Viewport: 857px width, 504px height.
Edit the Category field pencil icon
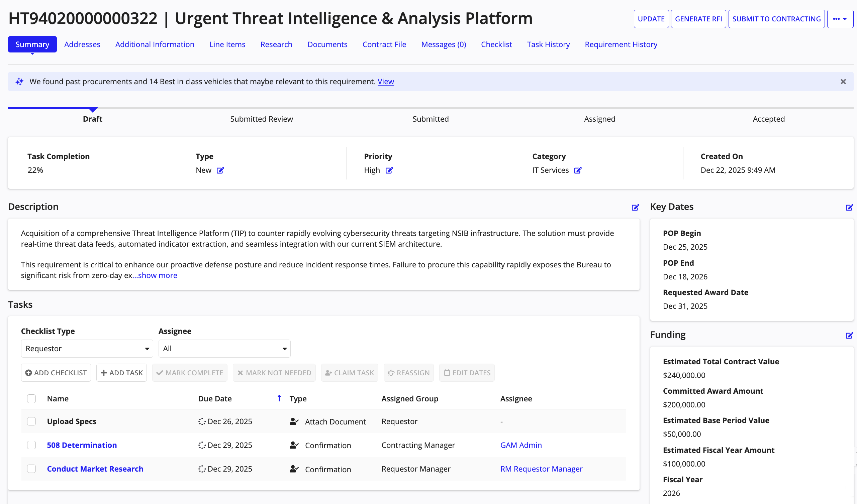pyautogui.click(x=578, y=170)
